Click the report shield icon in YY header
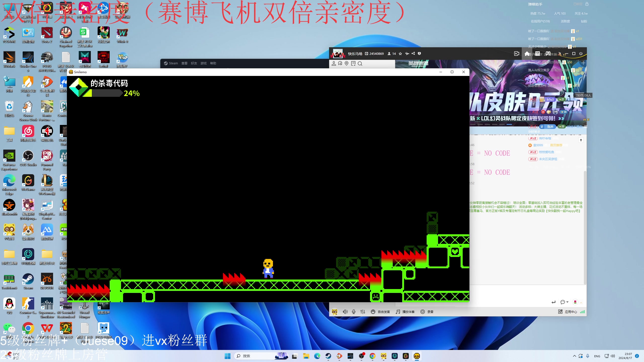The width and height of the screenshot is (644, 362). (419, 54)
